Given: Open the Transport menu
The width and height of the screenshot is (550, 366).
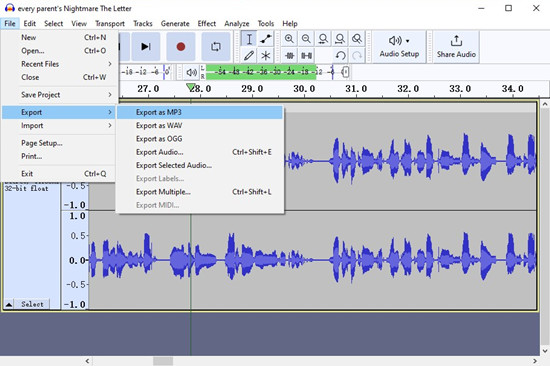Looking at the screenshot, I should click(x=110, y=24).
